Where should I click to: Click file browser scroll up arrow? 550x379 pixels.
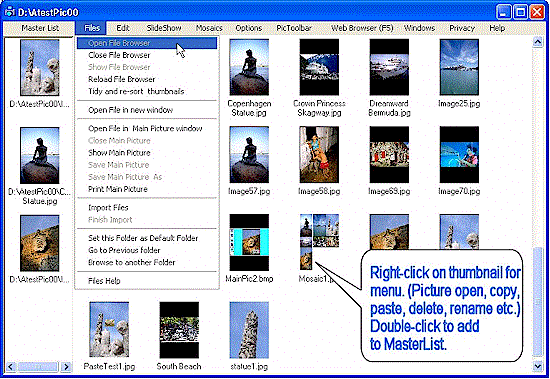tap(537, 42)
